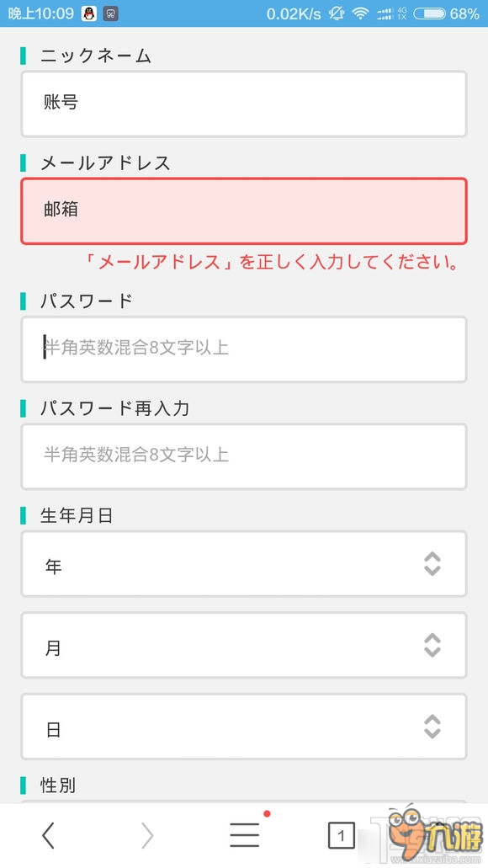
Task: Expand the 年 year dropdown
Action: [x=244, y=564]
